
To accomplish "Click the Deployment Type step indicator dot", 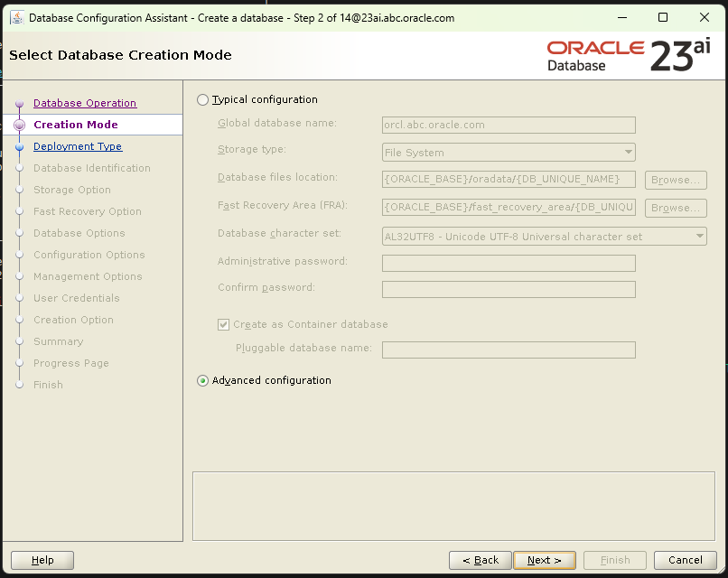I will tap(20, 146).
